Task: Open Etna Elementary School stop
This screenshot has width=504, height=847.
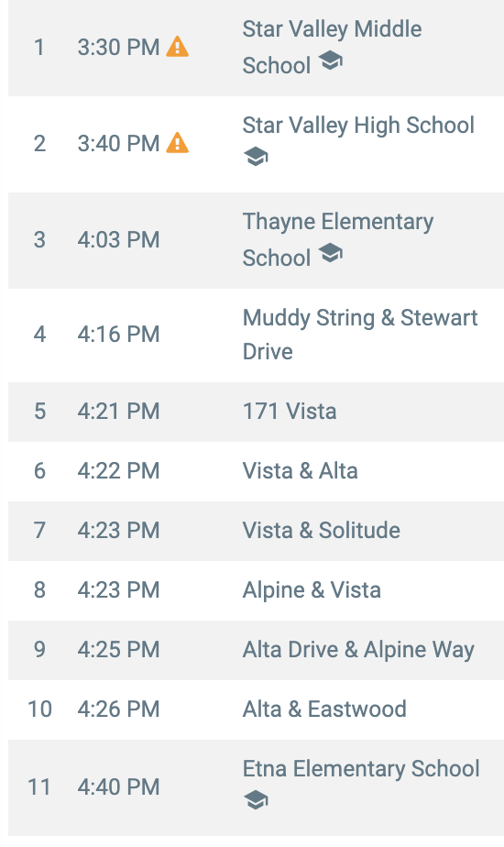Action: point(361,769)
